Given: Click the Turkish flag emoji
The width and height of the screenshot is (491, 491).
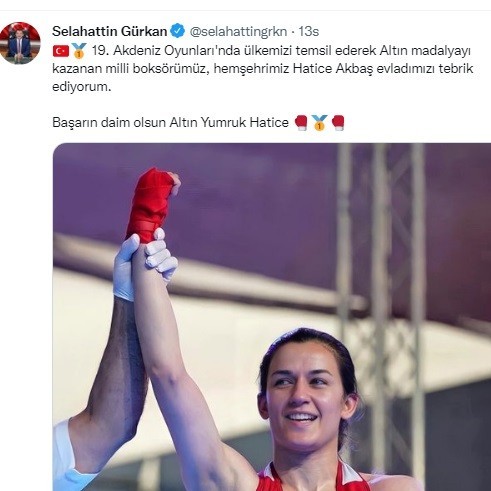Looking at the screenshot, I should tap(61, 51).
